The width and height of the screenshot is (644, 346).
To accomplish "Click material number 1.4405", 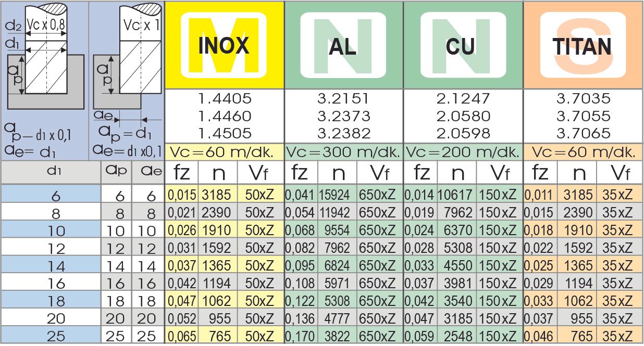I will 225,98.
